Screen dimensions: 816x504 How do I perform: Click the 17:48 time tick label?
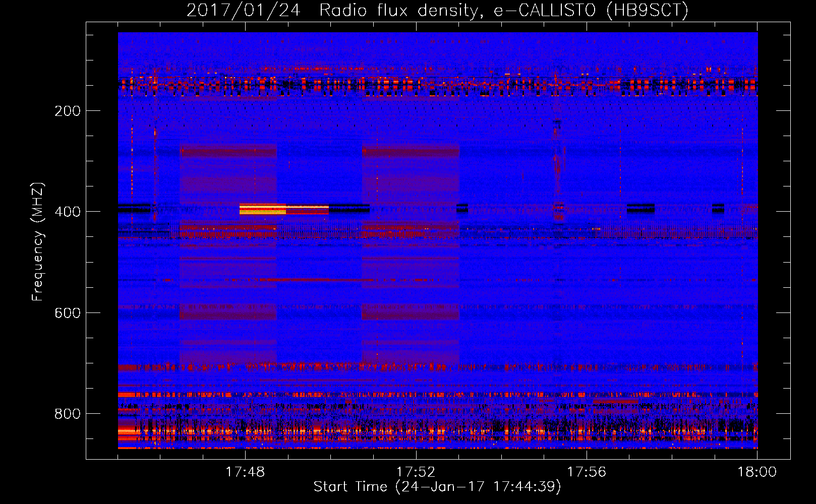click(x=245, y=472)
